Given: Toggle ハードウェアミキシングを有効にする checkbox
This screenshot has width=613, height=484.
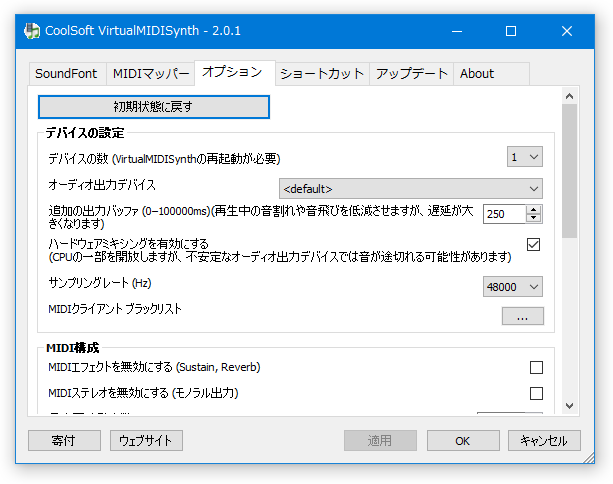Looking at the screenshot, I should pos(533,245).
